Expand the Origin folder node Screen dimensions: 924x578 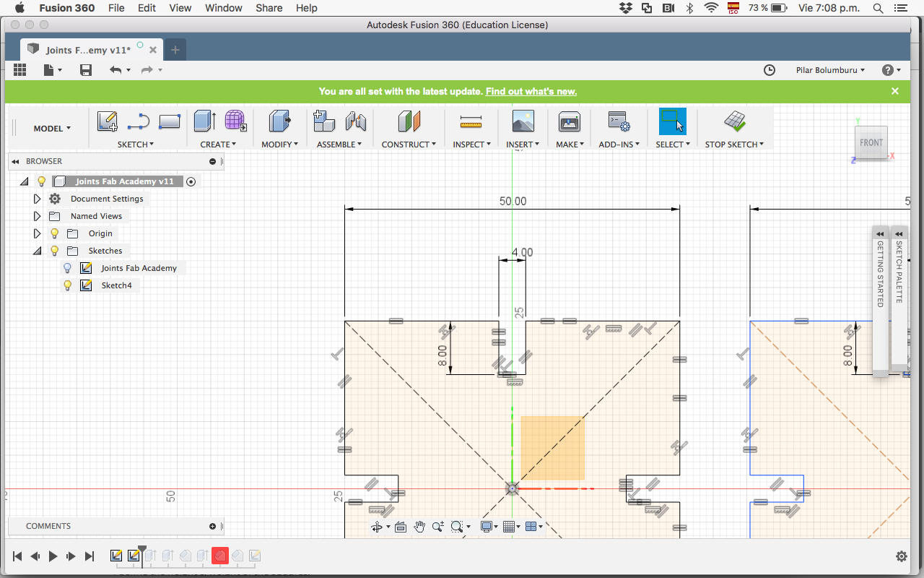coord(37,233)
